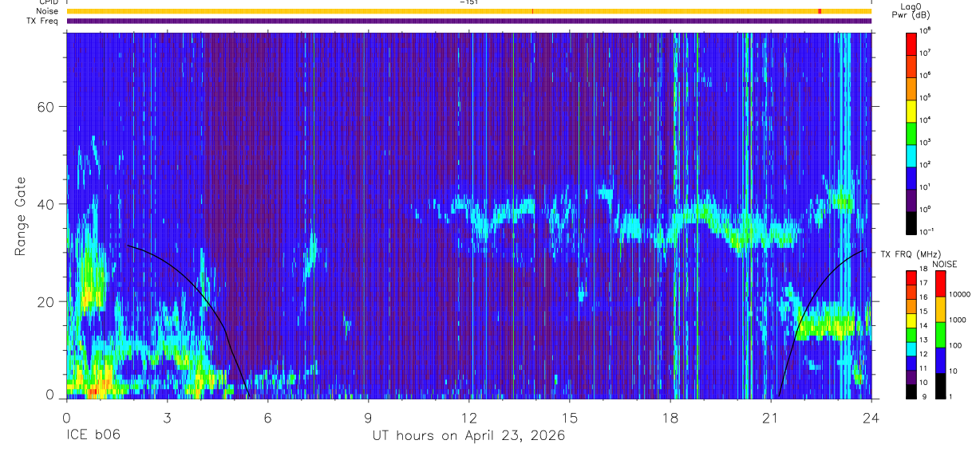This screenshot has height=452, width=980.
Task: Click x-axis tick label '9'
Action: tap(368, 418)
